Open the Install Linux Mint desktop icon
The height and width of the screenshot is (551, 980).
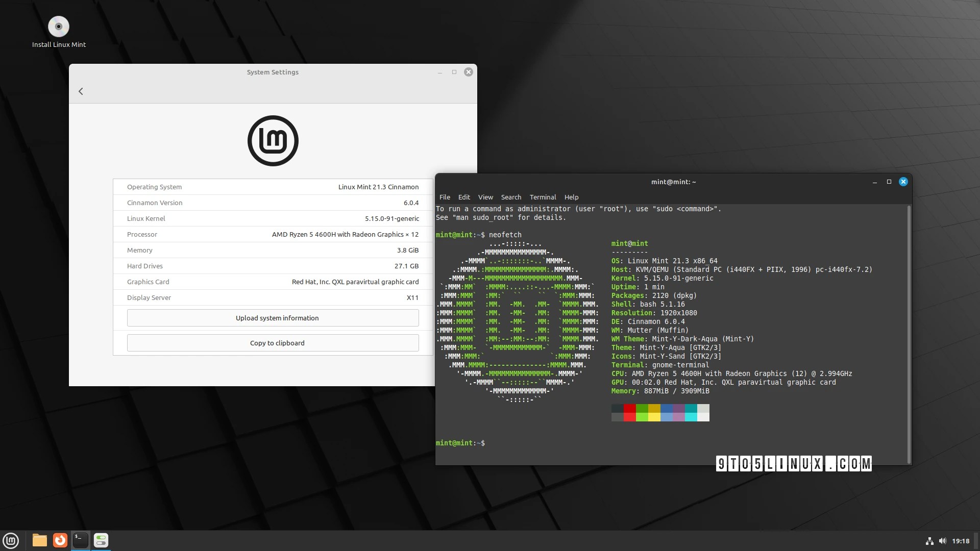click(x=59, y=27)
